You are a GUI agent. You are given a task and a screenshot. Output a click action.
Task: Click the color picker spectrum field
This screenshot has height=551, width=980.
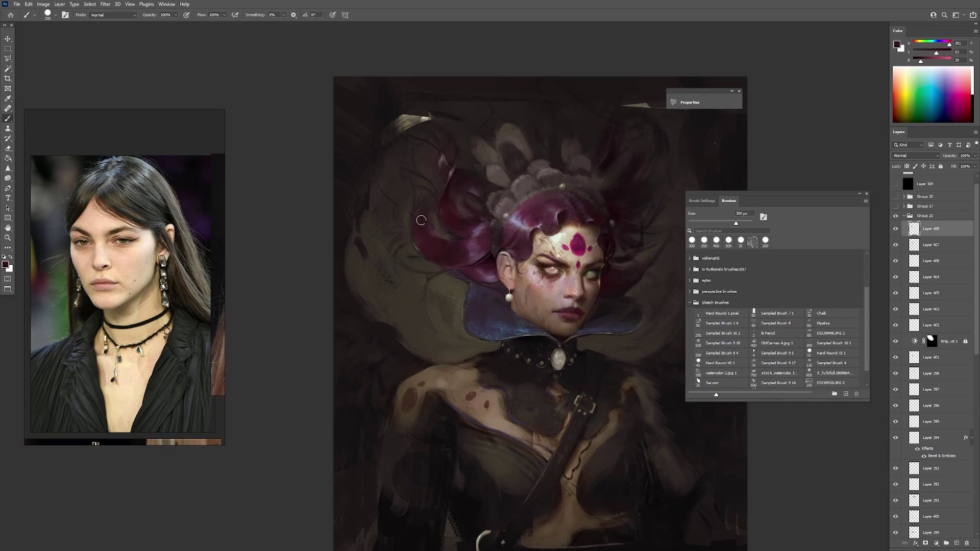933,94
